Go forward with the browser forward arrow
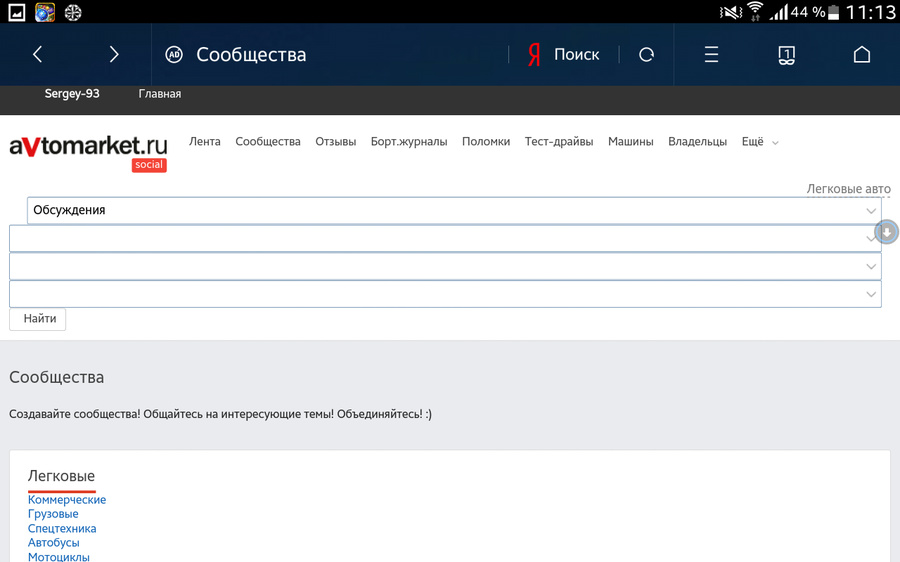 pyautogui.click(x=114, y=55)
